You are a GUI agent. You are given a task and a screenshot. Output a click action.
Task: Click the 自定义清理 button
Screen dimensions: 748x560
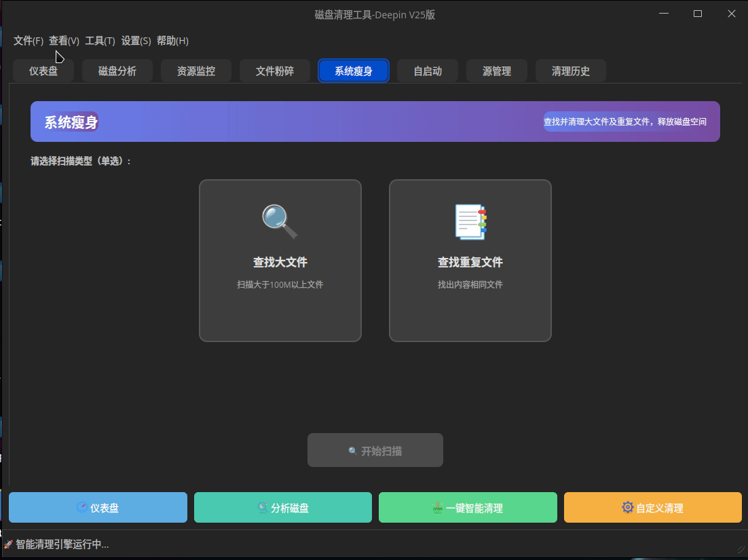click(652, 508)
